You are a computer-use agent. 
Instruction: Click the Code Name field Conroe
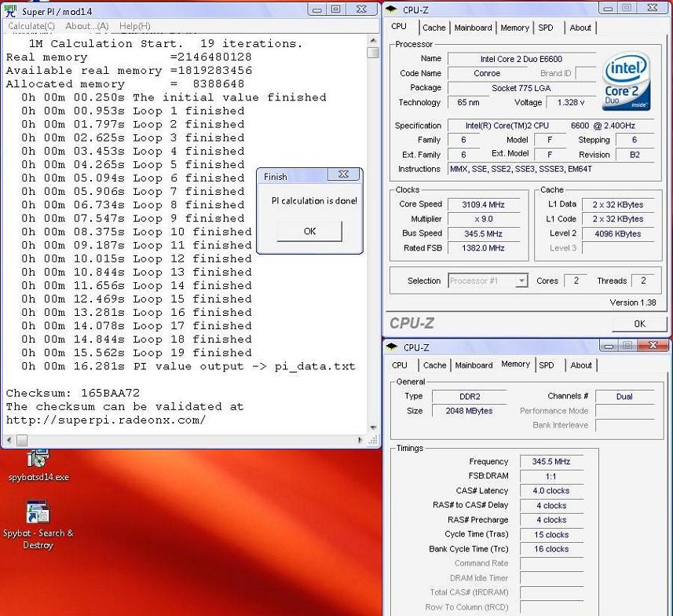[487, 73]
